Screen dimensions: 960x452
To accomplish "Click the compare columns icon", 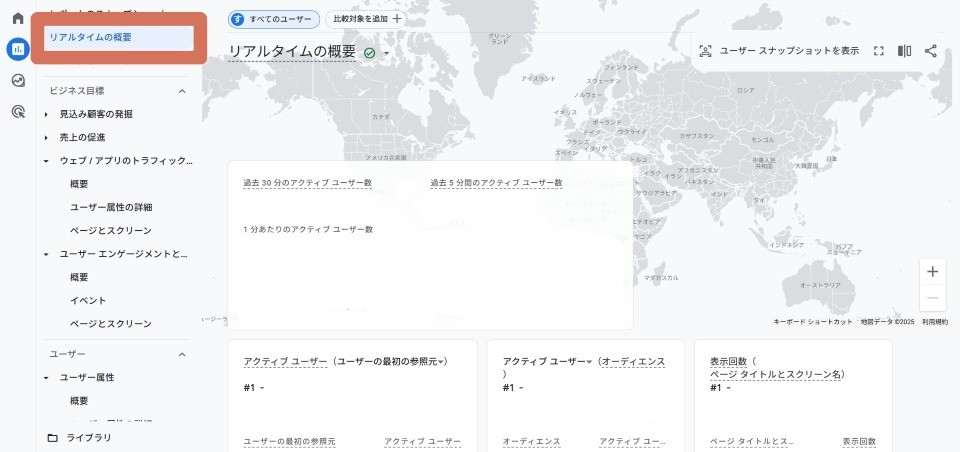I will pos(904,51).
